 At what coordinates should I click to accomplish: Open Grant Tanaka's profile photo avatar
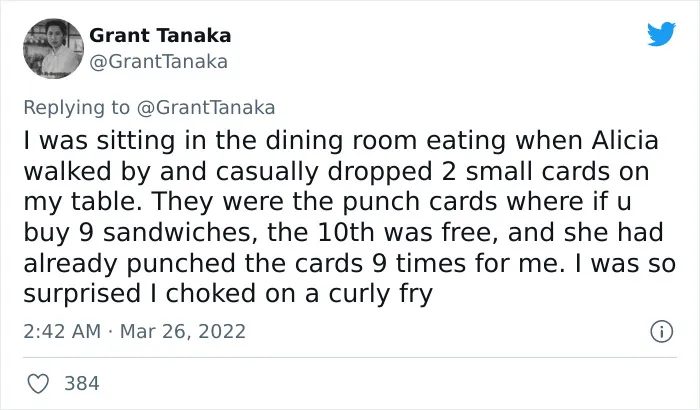(53, 48)
